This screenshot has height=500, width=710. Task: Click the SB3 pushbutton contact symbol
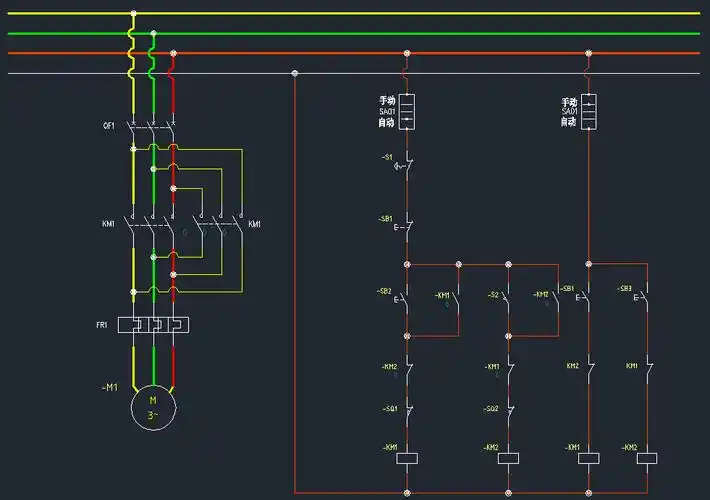coord(645,297)
